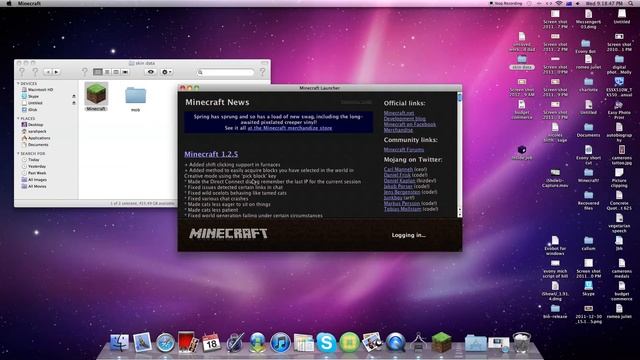This screenshot has width=640, height=360.
Task: Click the Minecraft grass block Dock icon
Action: (x=442, y=342)
